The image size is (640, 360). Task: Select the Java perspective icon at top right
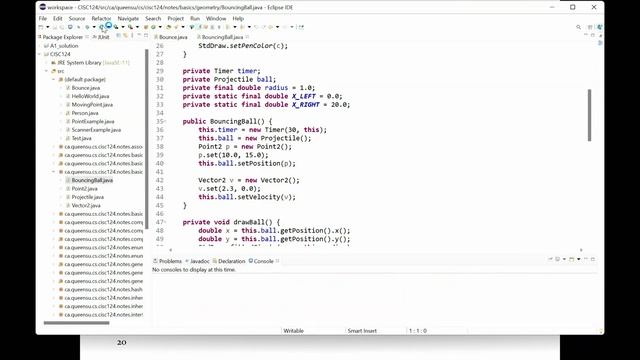tap(599, 27)
